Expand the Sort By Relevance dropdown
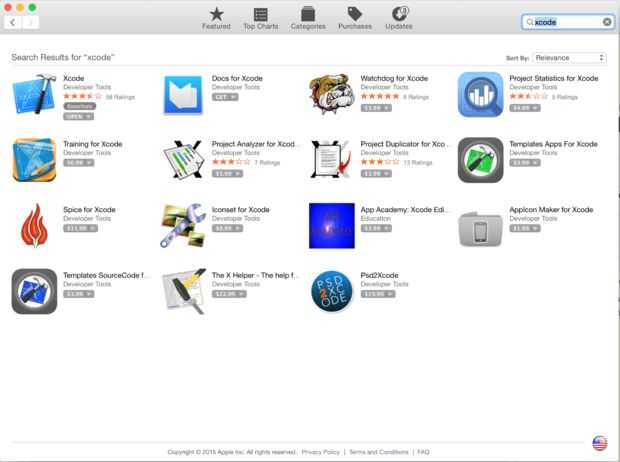The image size is (620, 462). [x=569, y=58]
